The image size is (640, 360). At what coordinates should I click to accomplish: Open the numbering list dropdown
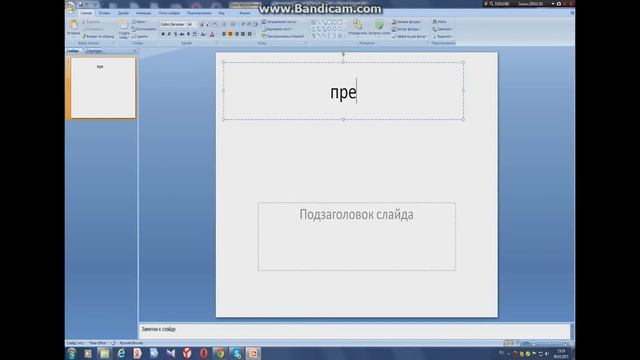click(233, 24)
